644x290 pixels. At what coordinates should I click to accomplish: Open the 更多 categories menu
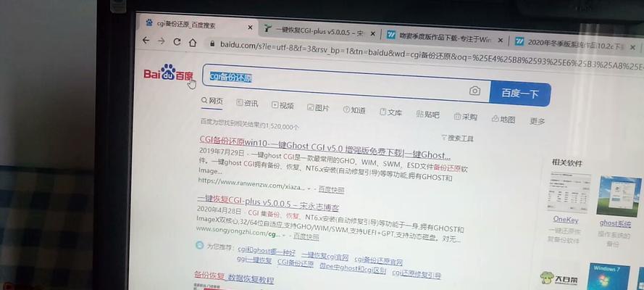click(x=538, y=121)
